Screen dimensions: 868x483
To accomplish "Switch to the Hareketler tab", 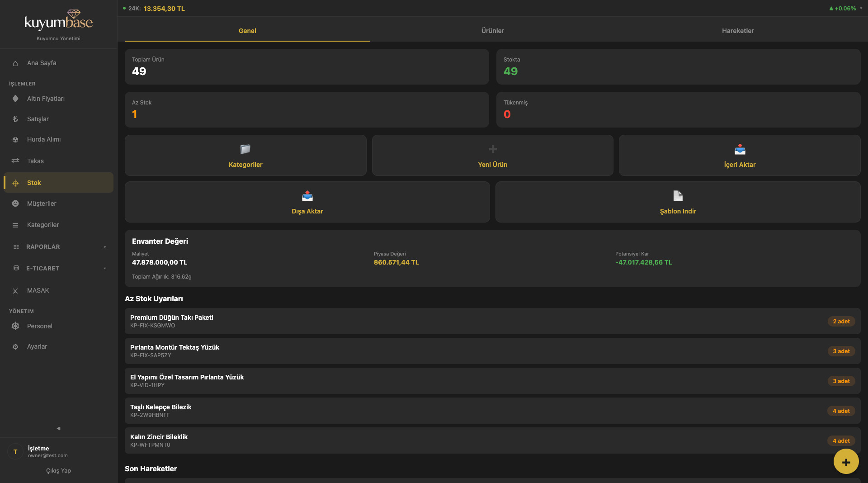I will tap(738, 31).
